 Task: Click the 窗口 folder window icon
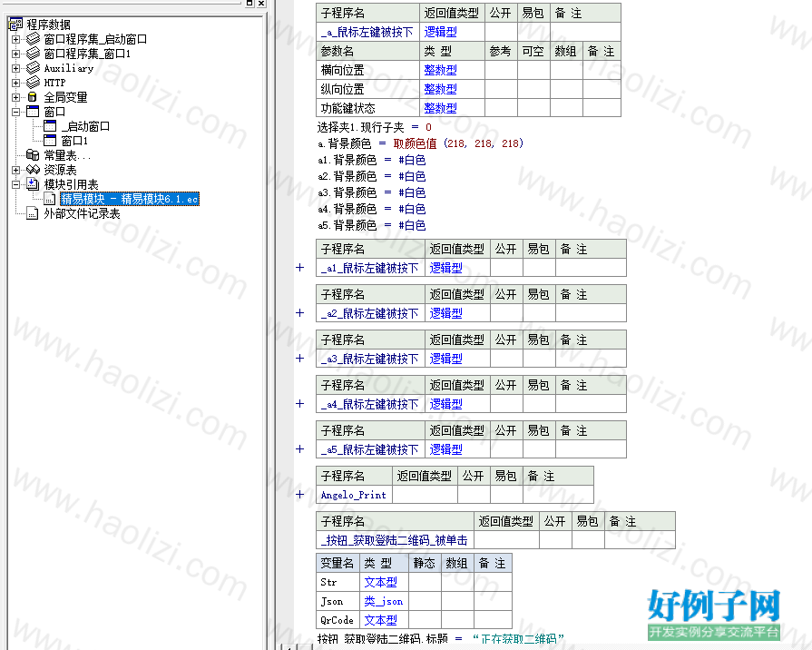click(x=33, y=112)
